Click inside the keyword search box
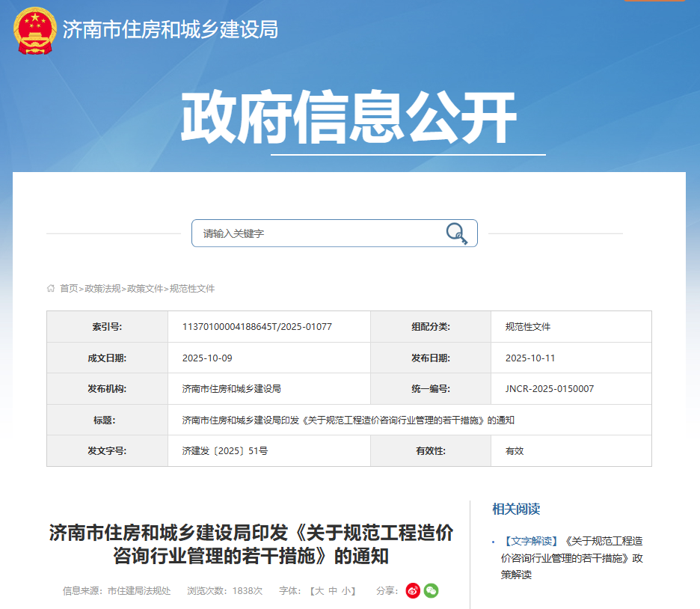Viewport: 700px width, 609px height. [314, 233]
